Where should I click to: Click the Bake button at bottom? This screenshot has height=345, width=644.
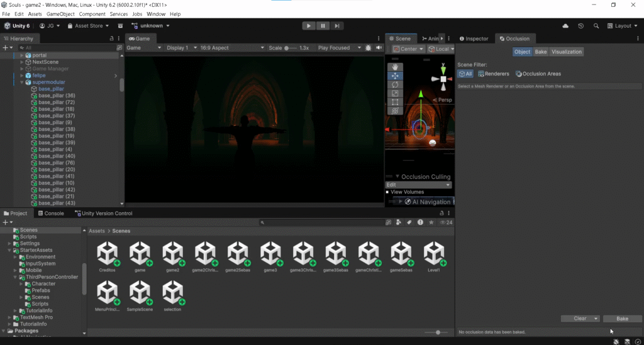tap(622, 319)
